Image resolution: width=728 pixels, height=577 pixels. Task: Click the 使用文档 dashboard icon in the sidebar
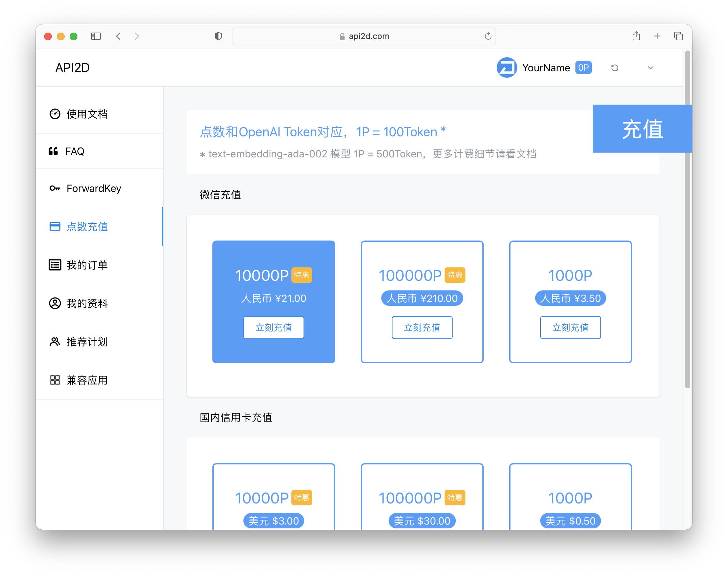pyautogui.click(x=55, y=114)
